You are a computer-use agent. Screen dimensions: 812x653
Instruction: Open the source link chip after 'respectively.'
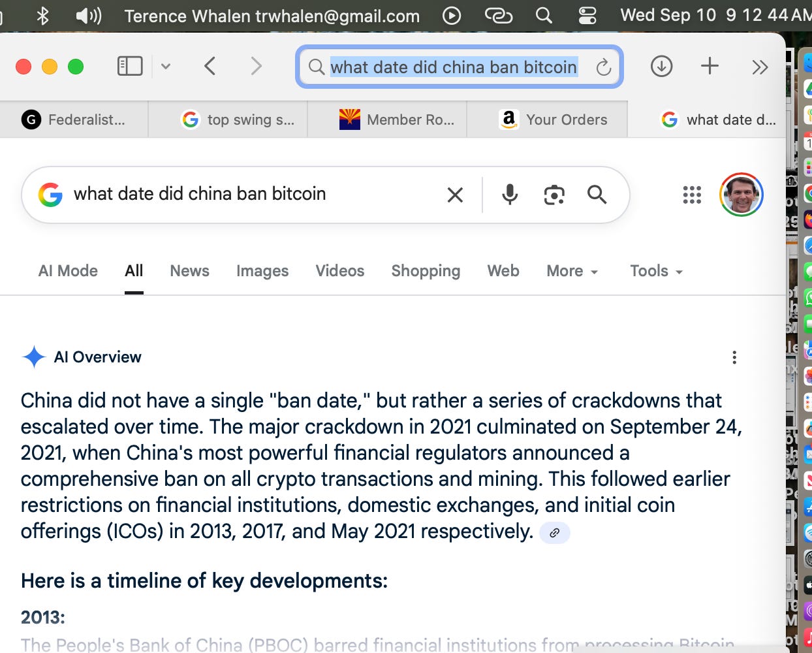[x=554, y=533]
